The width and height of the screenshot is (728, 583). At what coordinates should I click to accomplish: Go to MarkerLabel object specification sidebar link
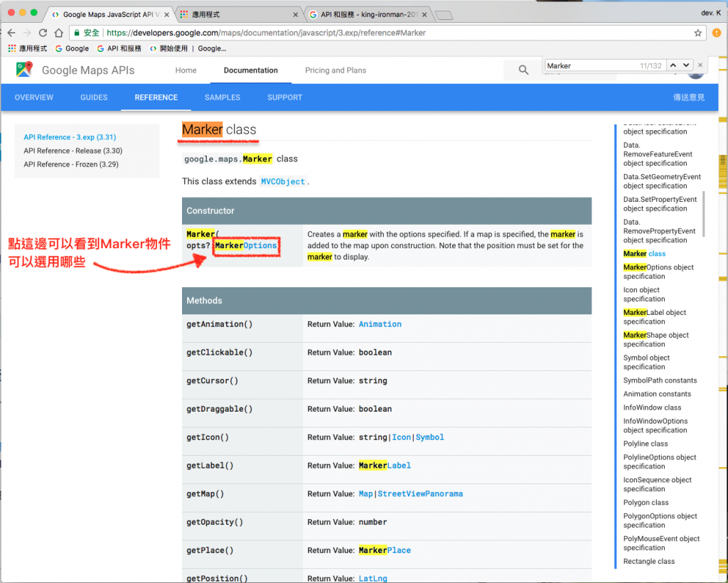(x=655, y=317)
